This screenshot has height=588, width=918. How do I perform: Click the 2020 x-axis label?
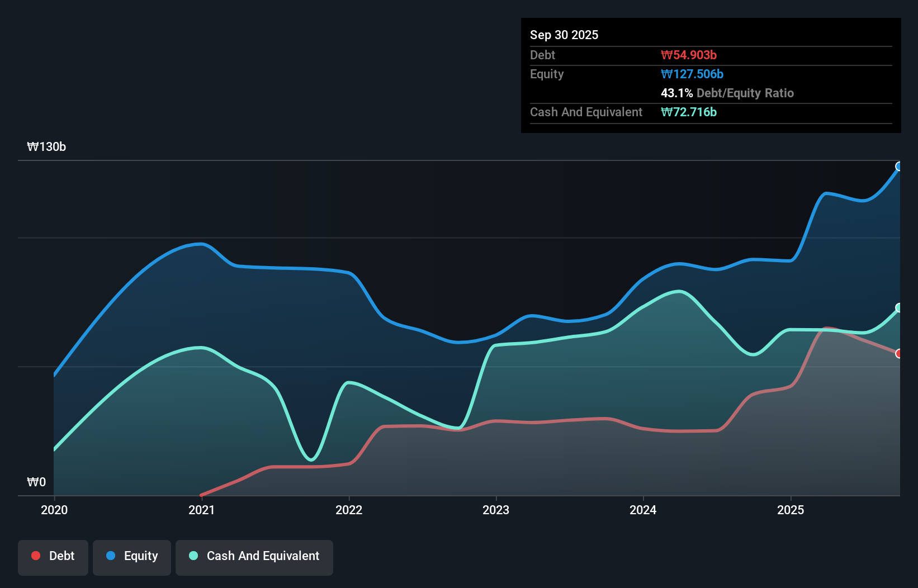(54, 510)
